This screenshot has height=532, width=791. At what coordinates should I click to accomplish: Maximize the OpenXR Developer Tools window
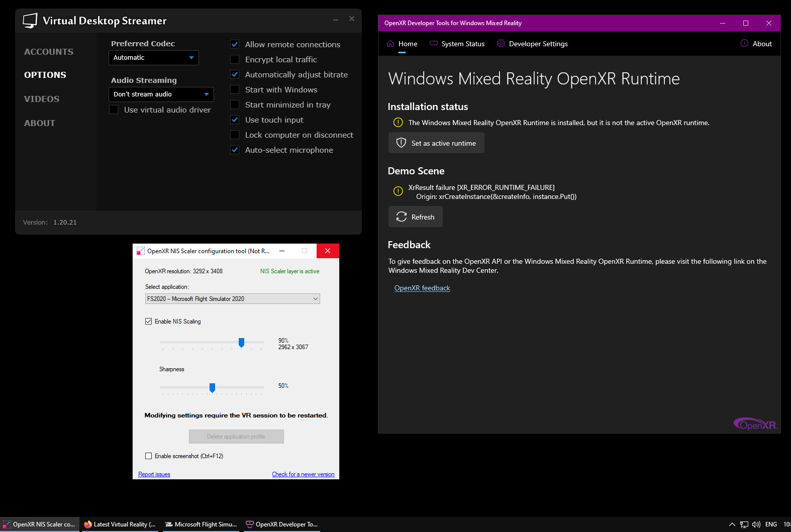746,23
